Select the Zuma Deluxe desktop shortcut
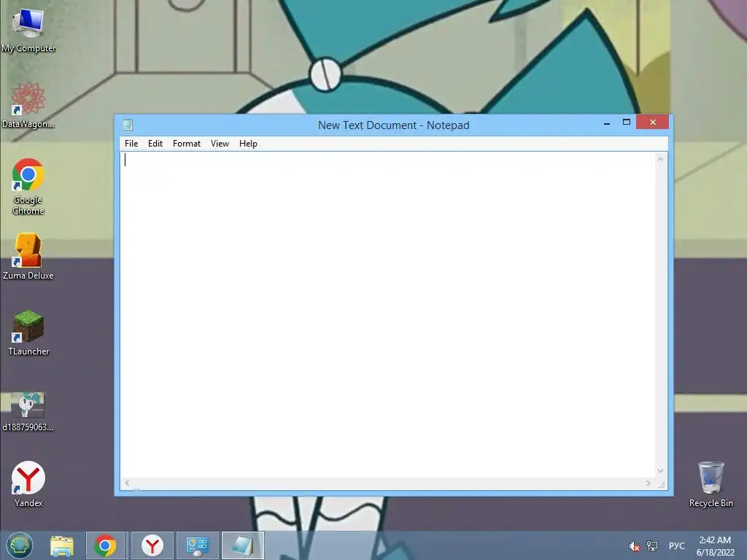Viewport: 747px width, 560px height. 28,256
